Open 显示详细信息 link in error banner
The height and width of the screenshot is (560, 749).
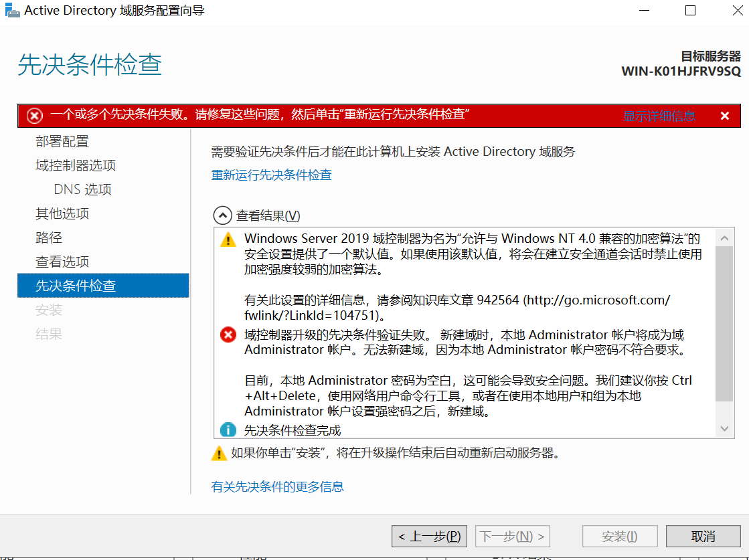tap(659, 116)
